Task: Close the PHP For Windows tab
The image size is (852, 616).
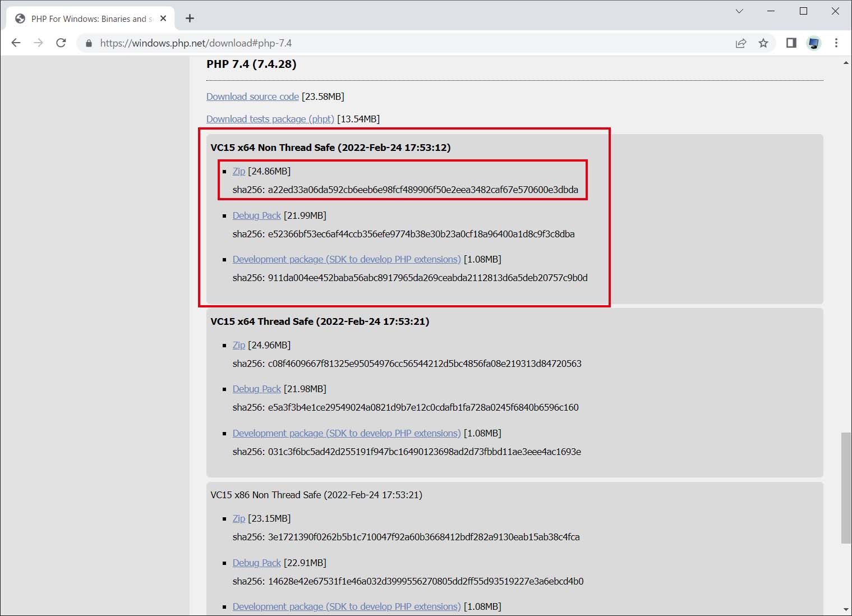Action: point(163,19)
